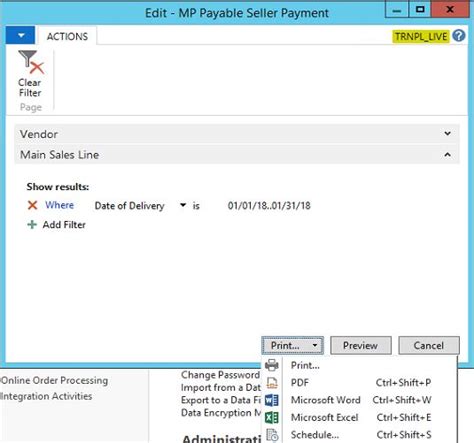Select the printer icon in print menu

tap(272, 365)
